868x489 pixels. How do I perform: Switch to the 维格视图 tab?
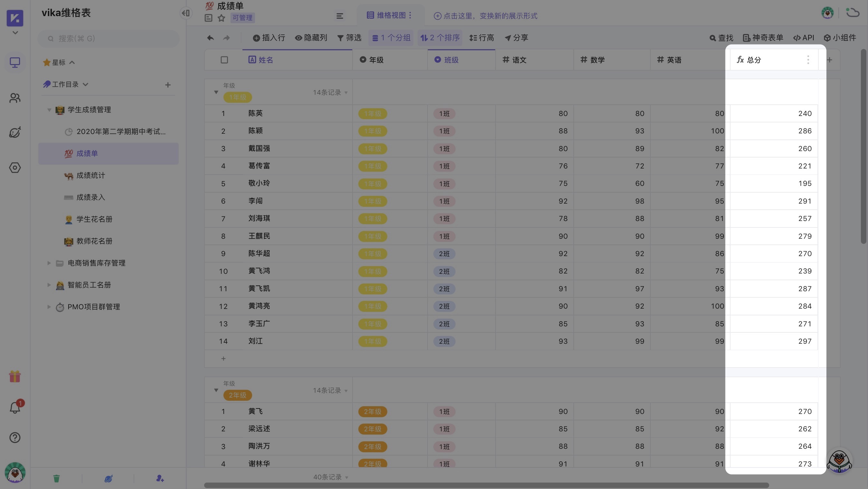[x=389, y=15]
